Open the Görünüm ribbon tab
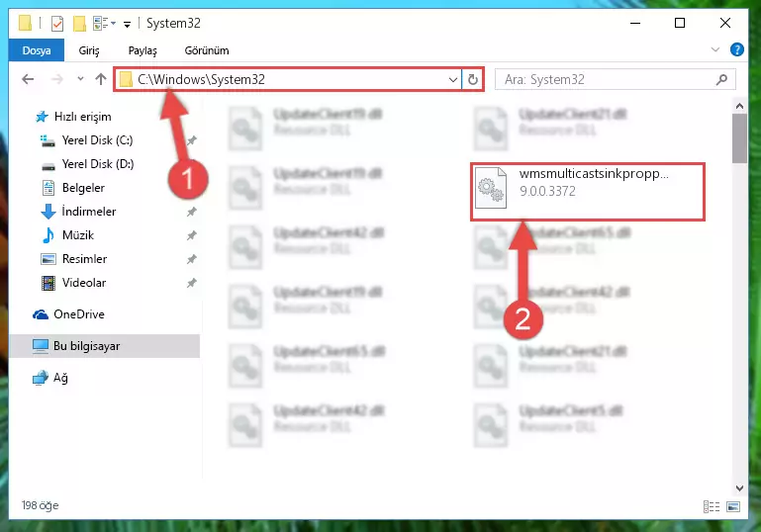The width and height of the screenshot is (761, 532). tap(207, 50)
